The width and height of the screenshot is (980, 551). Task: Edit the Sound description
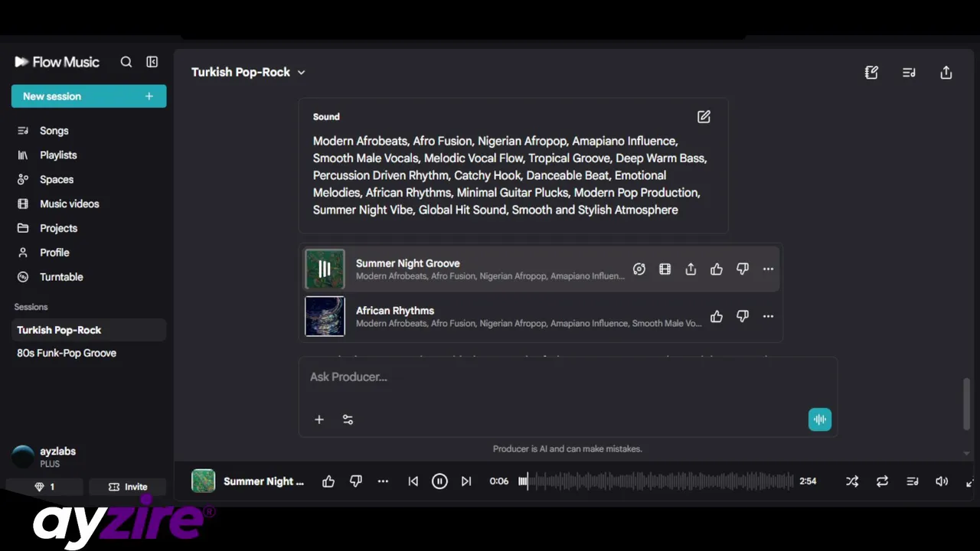(704, 117)
